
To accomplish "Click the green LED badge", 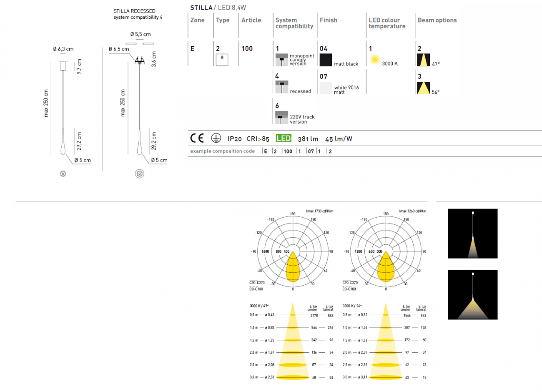I will [284, 138].
